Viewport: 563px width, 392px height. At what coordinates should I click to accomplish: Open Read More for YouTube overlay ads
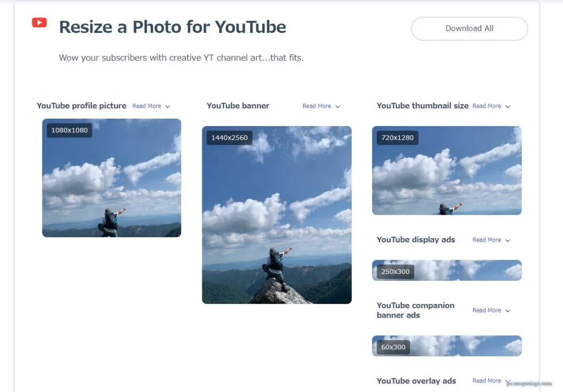click(487, 381)
